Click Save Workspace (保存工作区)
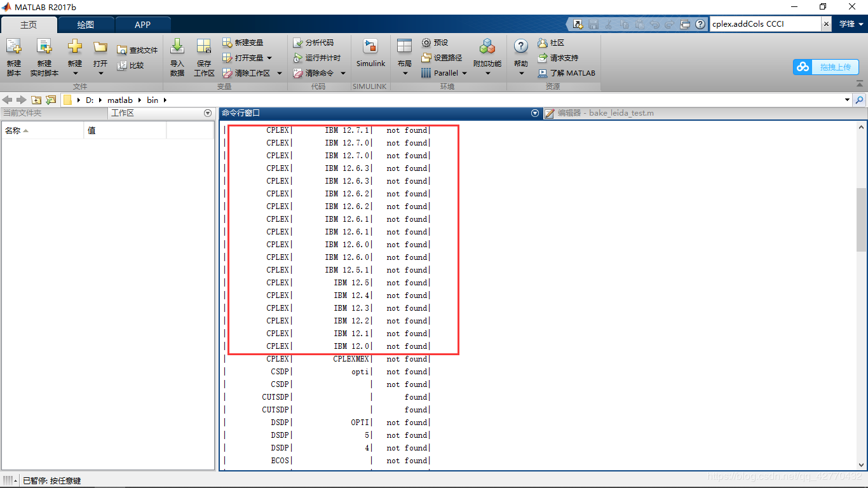The height and width of the screenshot is (488, 868). tap(204, 57)
